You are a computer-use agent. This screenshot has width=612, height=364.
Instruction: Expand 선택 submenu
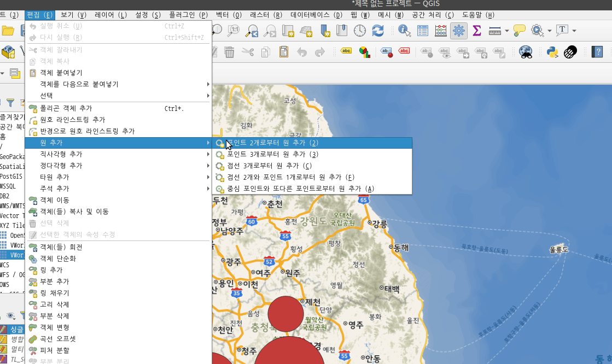(118, 96)
